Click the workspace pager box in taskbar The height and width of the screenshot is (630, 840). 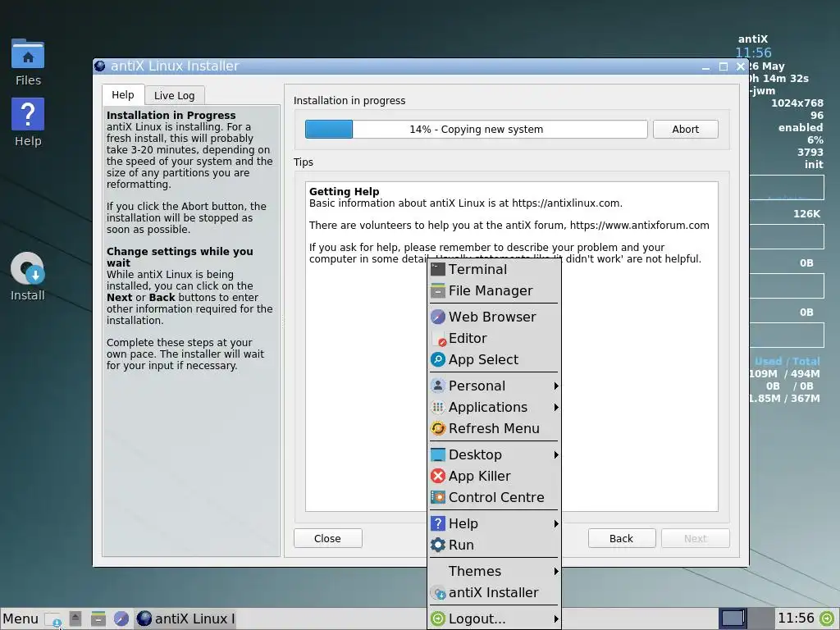tap(733, 619)
